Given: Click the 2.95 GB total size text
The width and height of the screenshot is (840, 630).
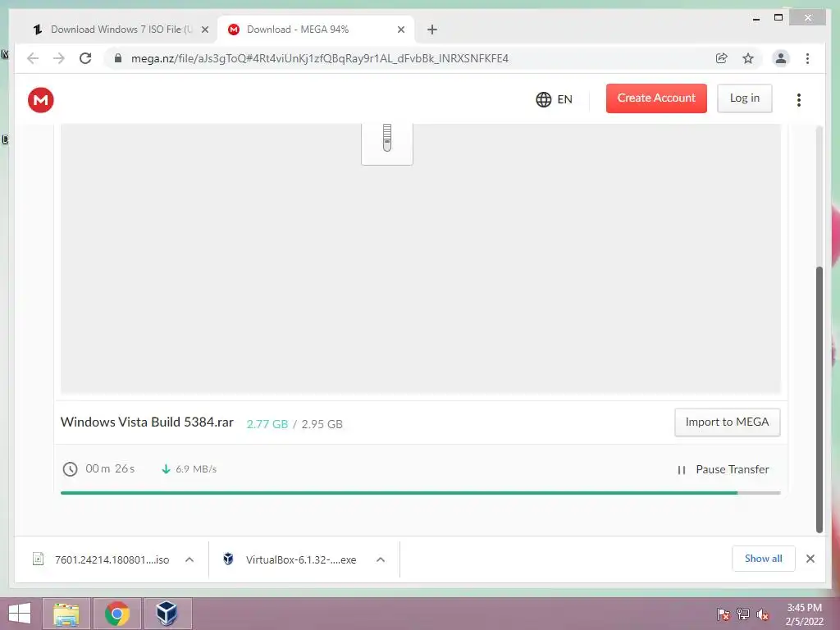Looking at the screenshot, I should pos(322,424).
